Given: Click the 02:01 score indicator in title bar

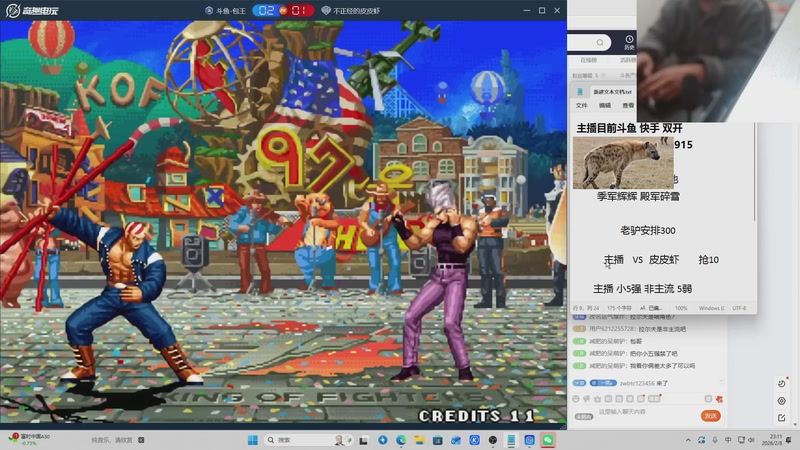Looking at the screenshot, I should (x=283, y=10).
